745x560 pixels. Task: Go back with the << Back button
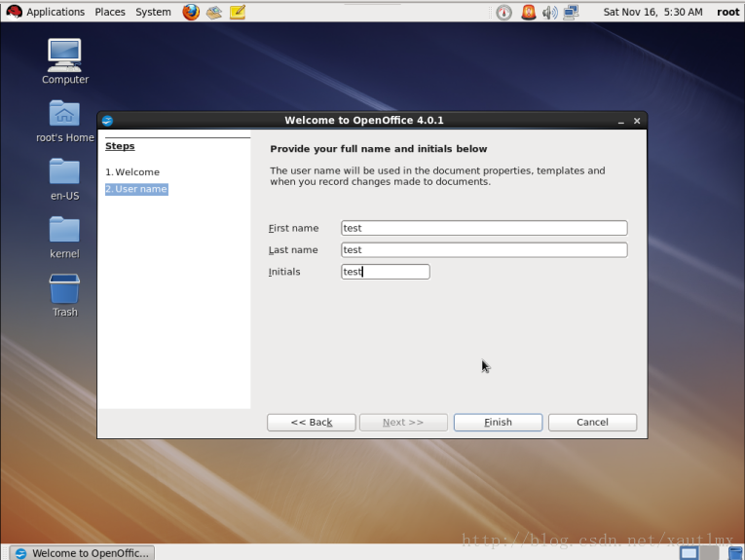coord(312,423)
